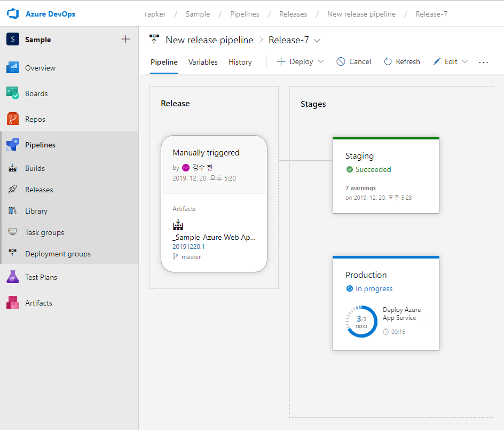Click the 7 warnings text
The image size is (504, 430).
(360, 188)
